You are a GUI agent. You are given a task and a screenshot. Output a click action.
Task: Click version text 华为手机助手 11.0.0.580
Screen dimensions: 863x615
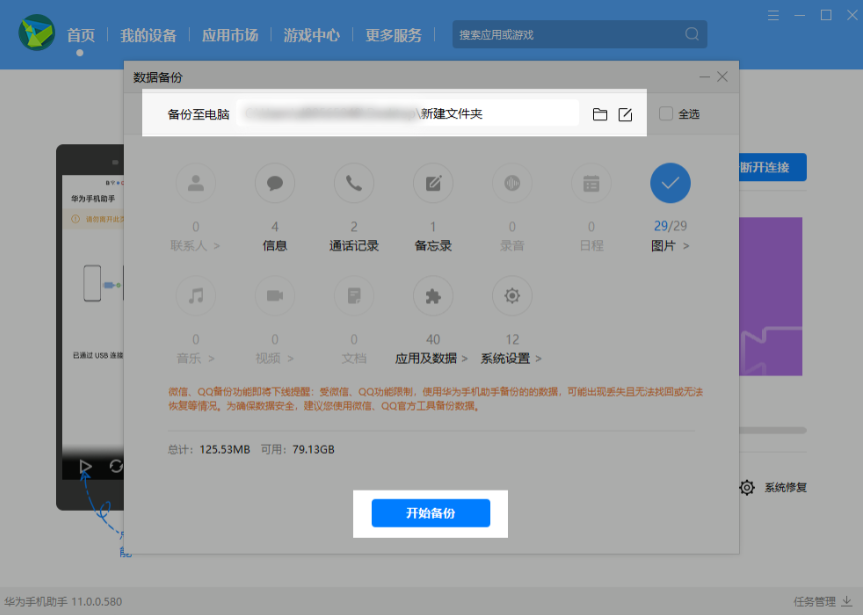[63, 602]
